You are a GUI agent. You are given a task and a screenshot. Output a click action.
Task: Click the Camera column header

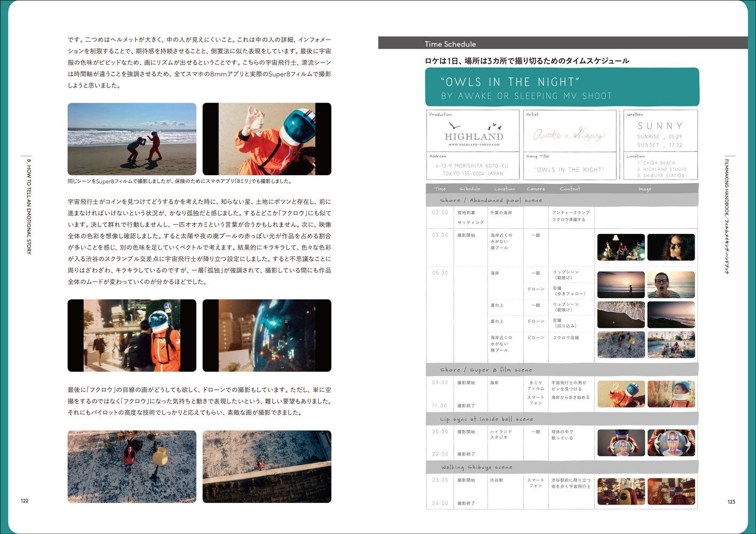click(535, 189)
